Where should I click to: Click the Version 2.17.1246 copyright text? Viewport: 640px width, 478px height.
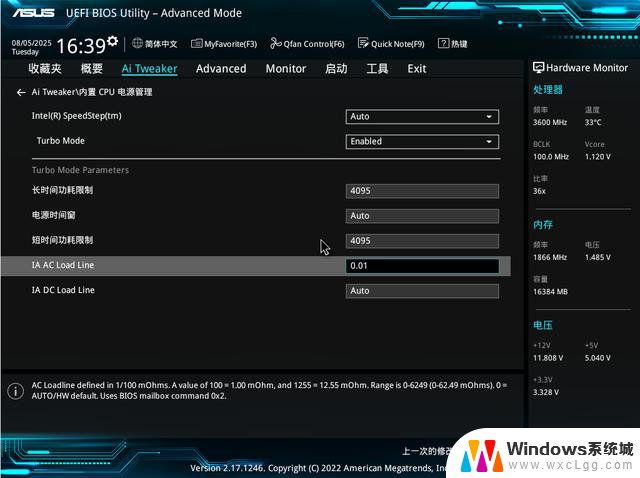(x=318, y=468)
